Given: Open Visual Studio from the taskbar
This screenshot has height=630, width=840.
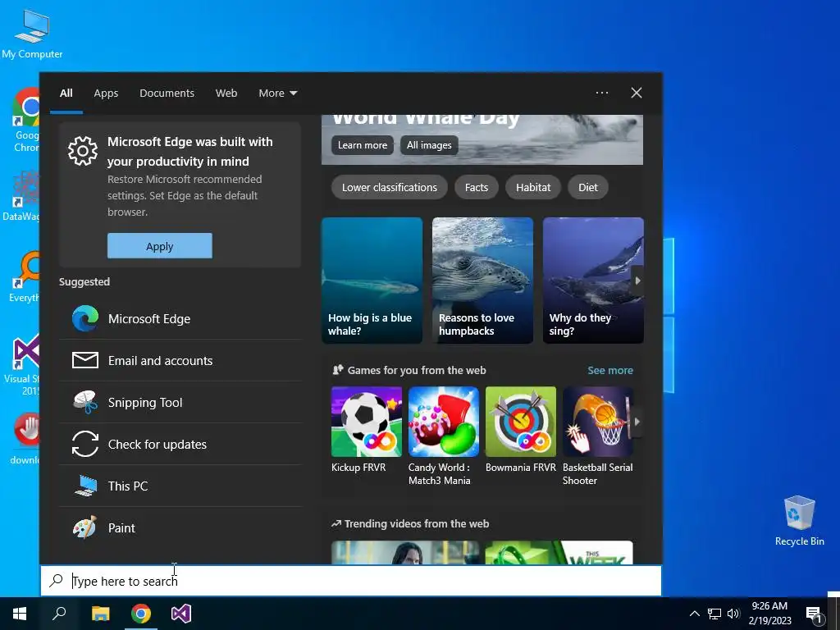Looking at the screenshot, I should (x=181, y=614).
